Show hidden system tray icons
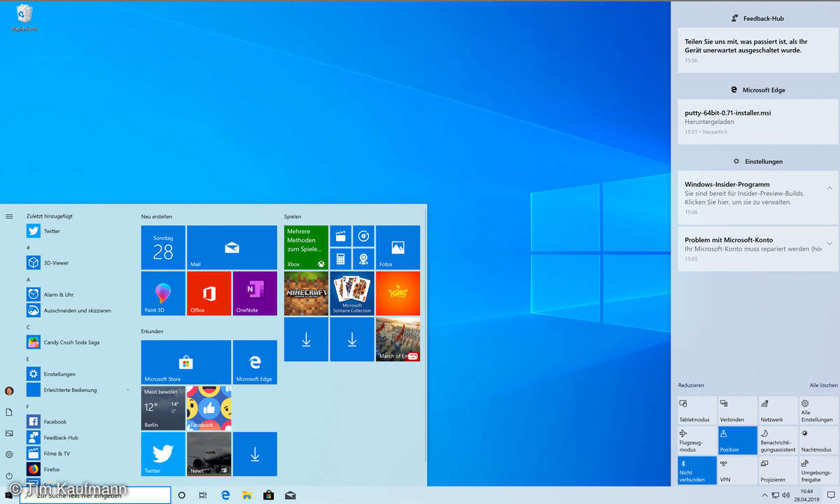Screen dimensions: 840x504 tap(764, 495)
